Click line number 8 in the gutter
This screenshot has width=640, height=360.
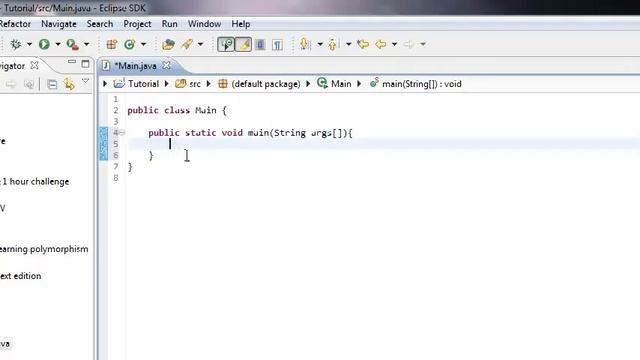(x=116, y=178)
